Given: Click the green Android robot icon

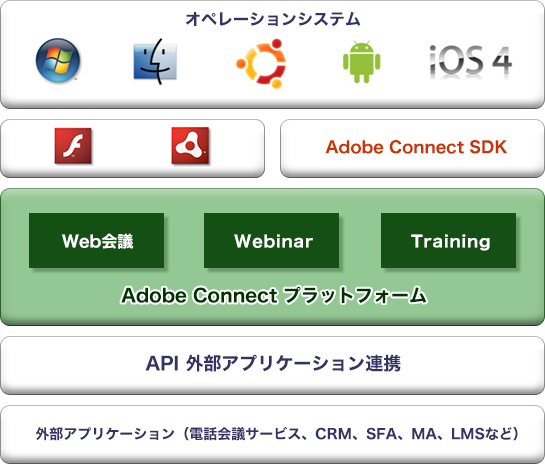Looking at the screenshot, I should 361,62.
